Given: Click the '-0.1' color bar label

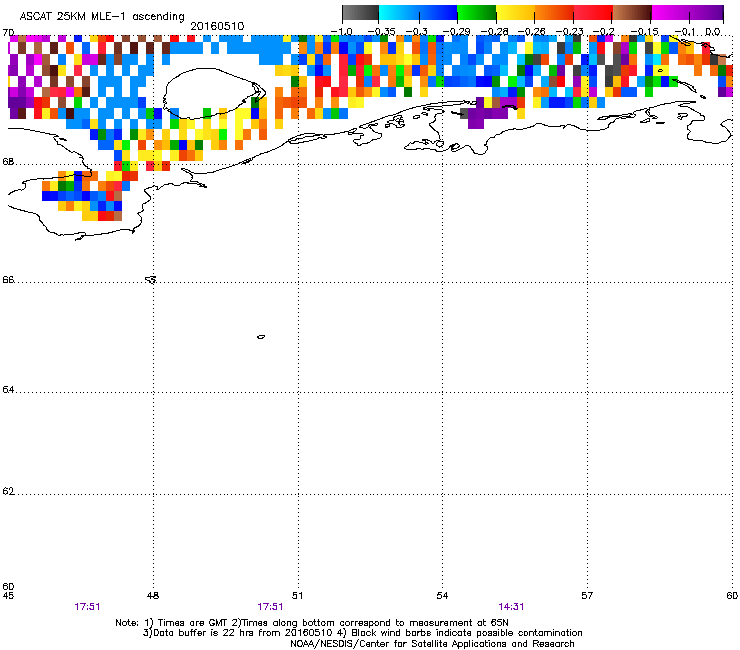Looking at the screenshot, I should (x=685, y=32).
